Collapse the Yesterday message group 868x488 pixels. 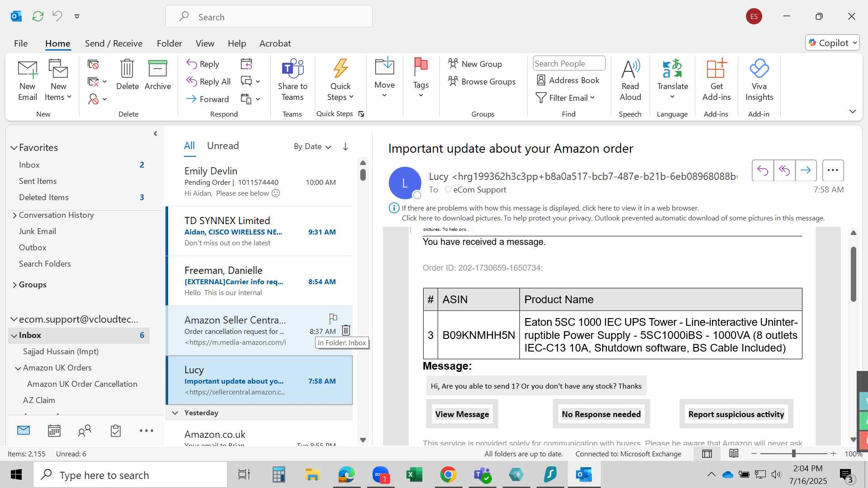[175, 413]
